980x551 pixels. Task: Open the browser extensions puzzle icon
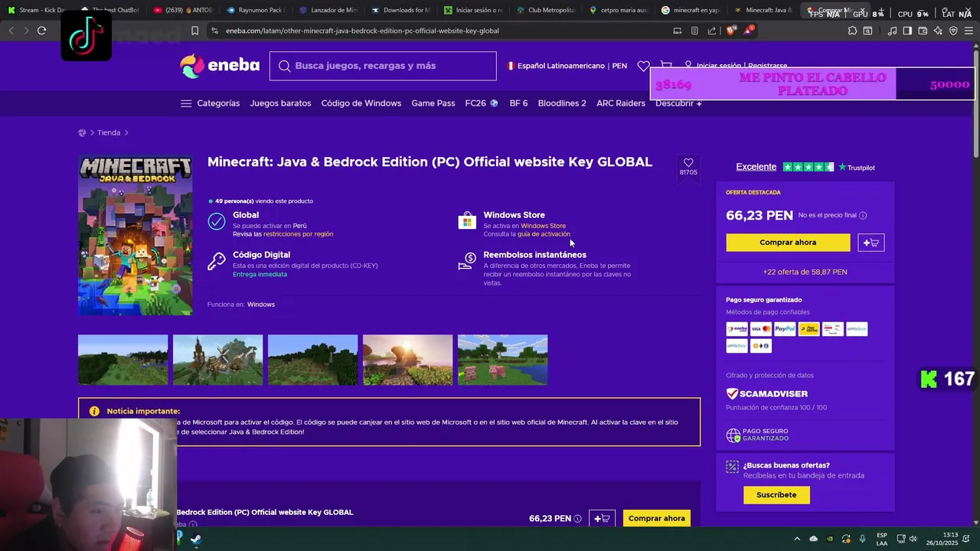point(852,31)
